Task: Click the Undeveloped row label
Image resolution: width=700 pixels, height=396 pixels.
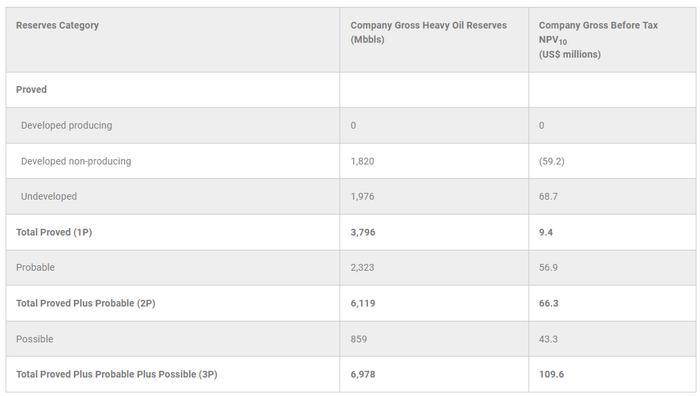Action: point(49,196)
